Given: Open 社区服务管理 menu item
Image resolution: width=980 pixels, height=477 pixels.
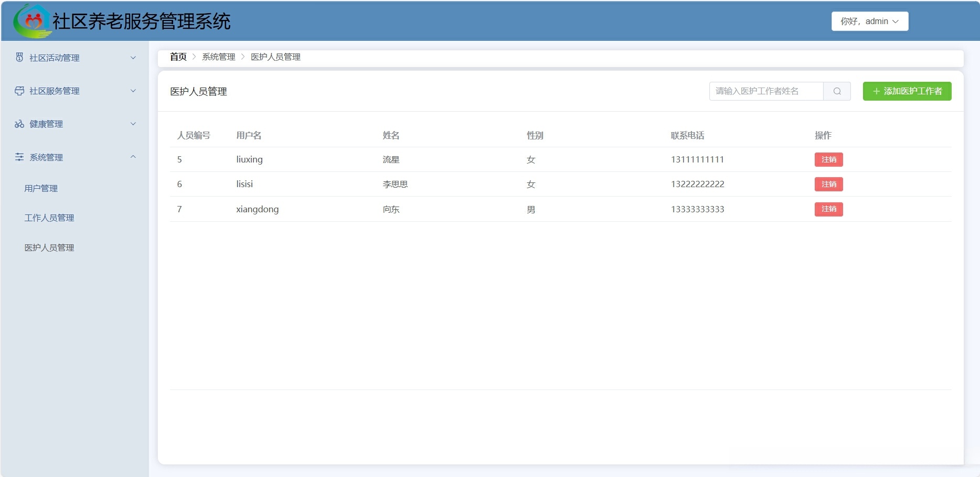Looking at the screenshot, I should (x=75, y=91).
